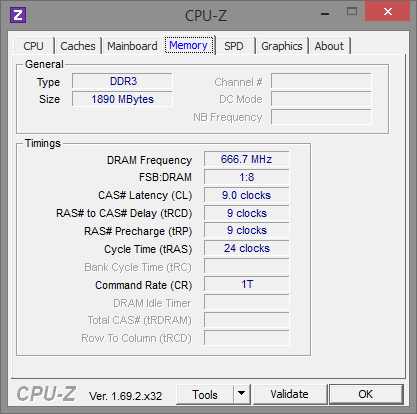Viewport: 417px width, 414px height.
Task: Click the maximize button in title bar
Action: [x=352, y=12]
